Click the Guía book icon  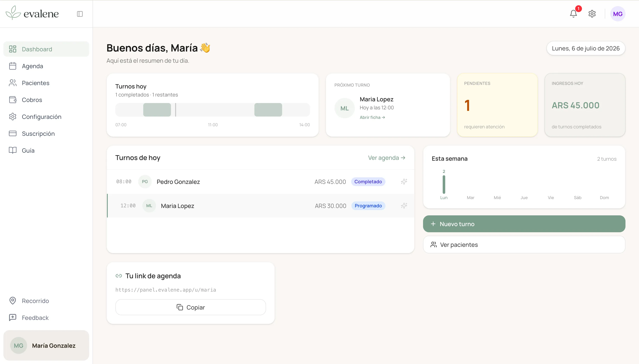coord(12,150)
